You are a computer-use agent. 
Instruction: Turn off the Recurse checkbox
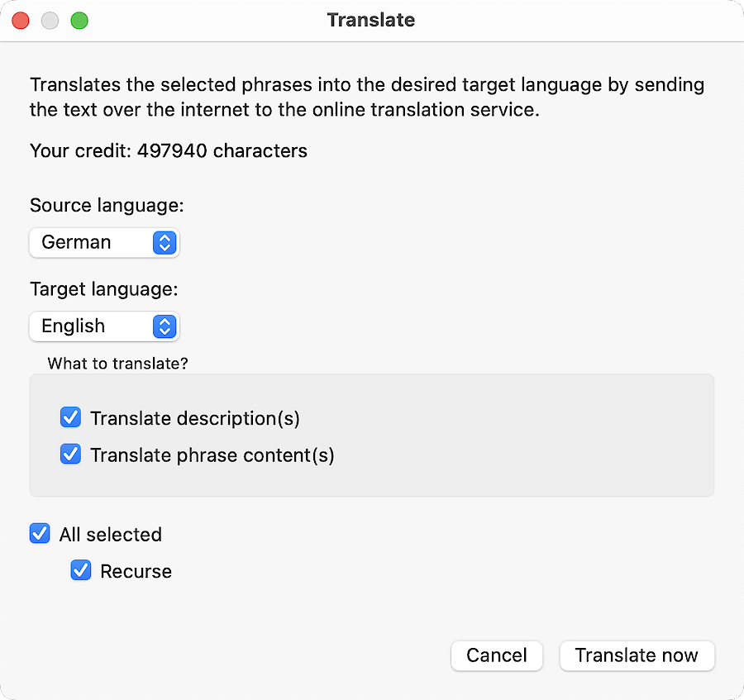point(81,570)
